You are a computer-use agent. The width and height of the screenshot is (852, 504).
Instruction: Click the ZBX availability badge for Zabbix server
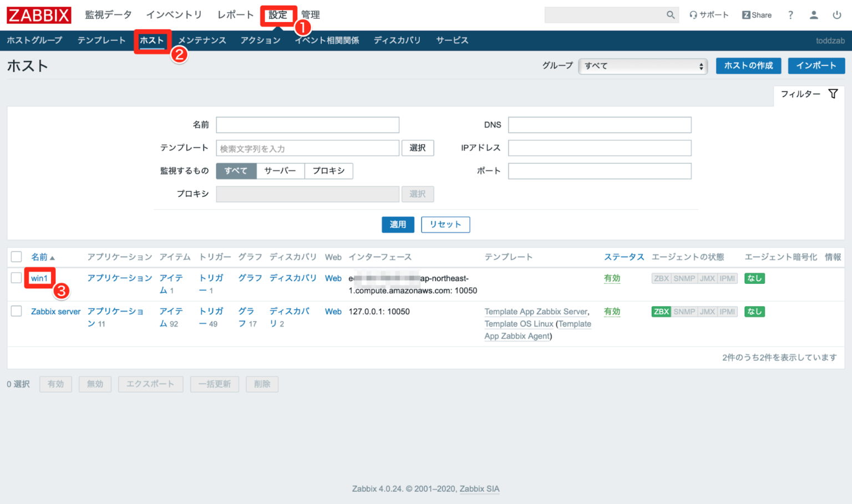[661, 312]
